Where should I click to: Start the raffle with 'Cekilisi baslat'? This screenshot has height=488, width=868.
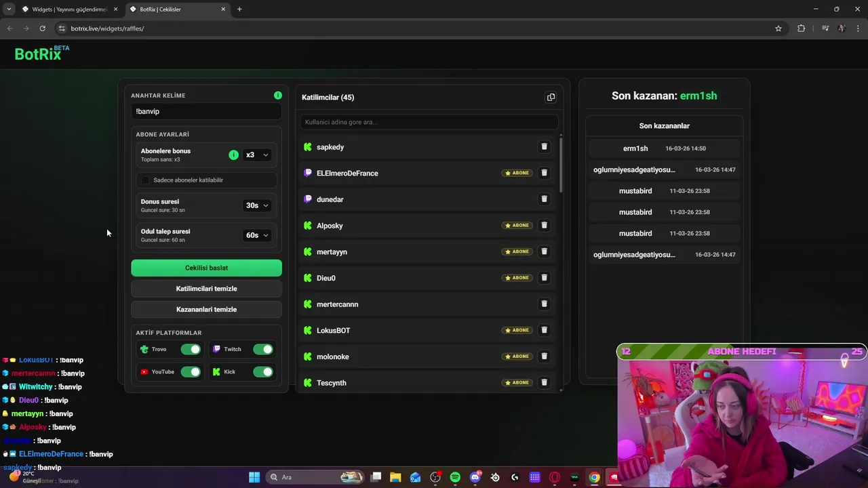point(206,268)
